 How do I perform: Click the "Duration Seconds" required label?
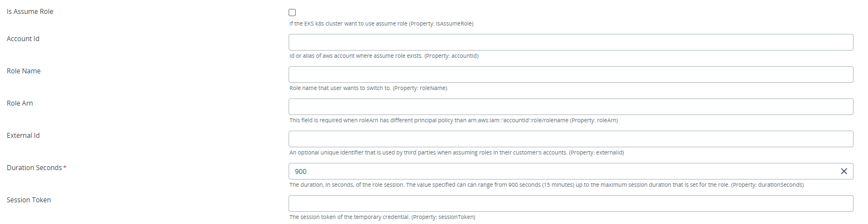coord(34,168)
